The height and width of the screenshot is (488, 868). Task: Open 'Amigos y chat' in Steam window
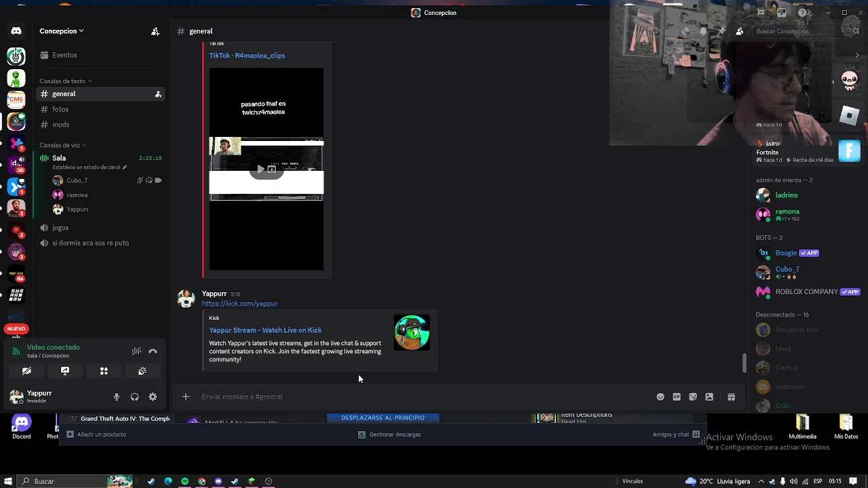pos(676,434)
